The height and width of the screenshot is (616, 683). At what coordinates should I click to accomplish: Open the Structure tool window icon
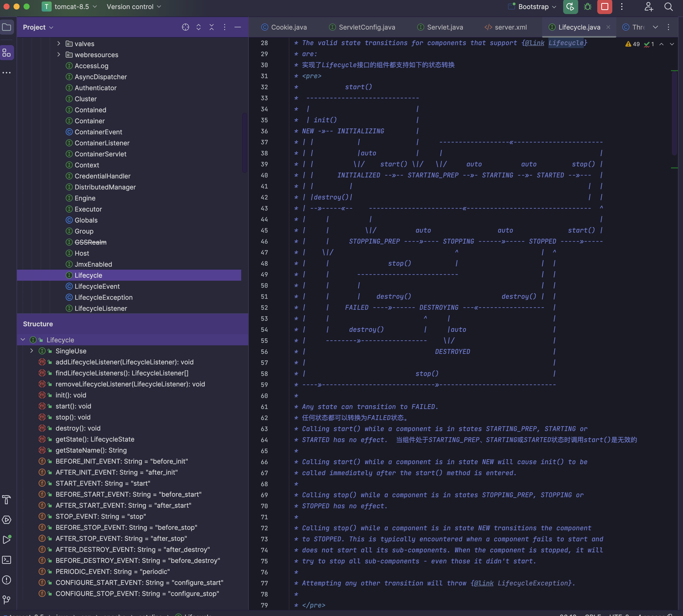(7, 53)
